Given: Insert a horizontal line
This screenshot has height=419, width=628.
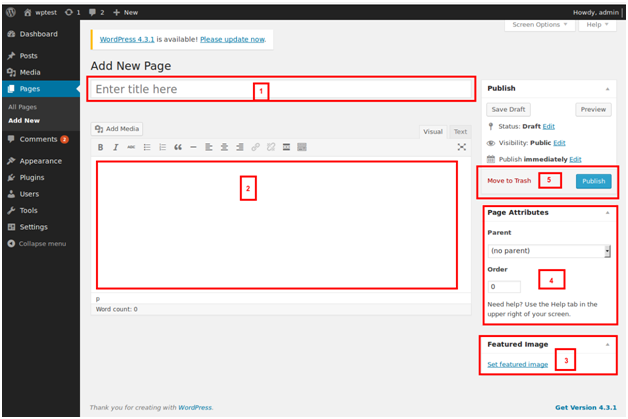Looking at the screenshot, I should (x=193, y=147).
